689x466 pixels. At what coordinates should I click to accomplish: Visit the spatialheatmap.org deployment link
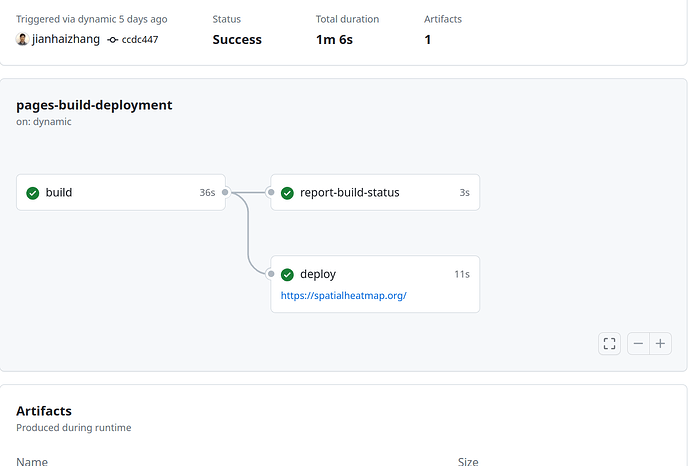tap(343, 295)
